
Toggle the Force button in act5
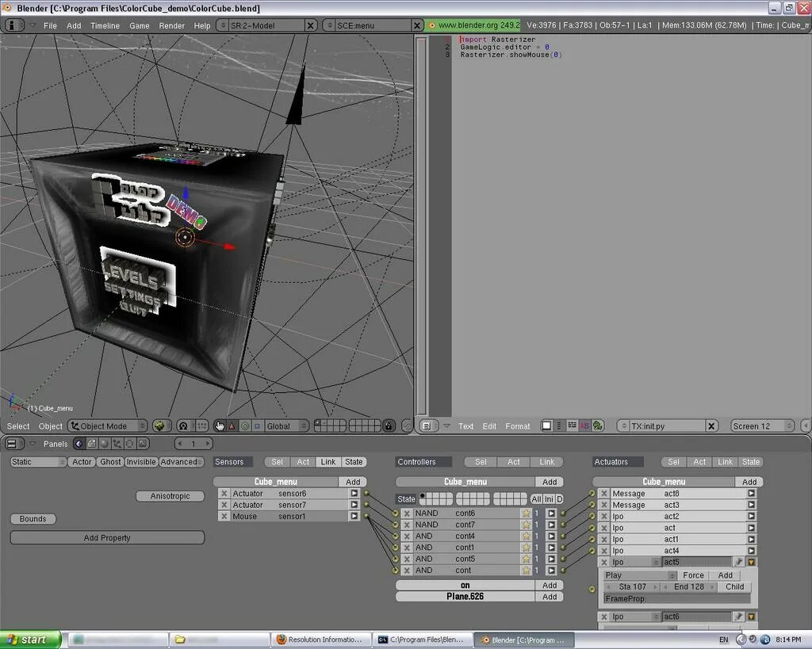click(x=693, y=575)
